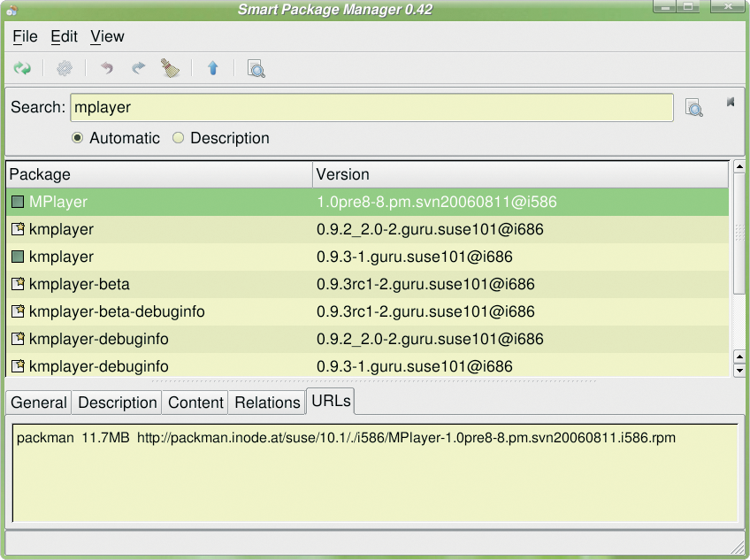This screenshot has width=750, height=560.
Task: Sort by the Package column header
Action: pyautogui.click(x=160, y=174)
